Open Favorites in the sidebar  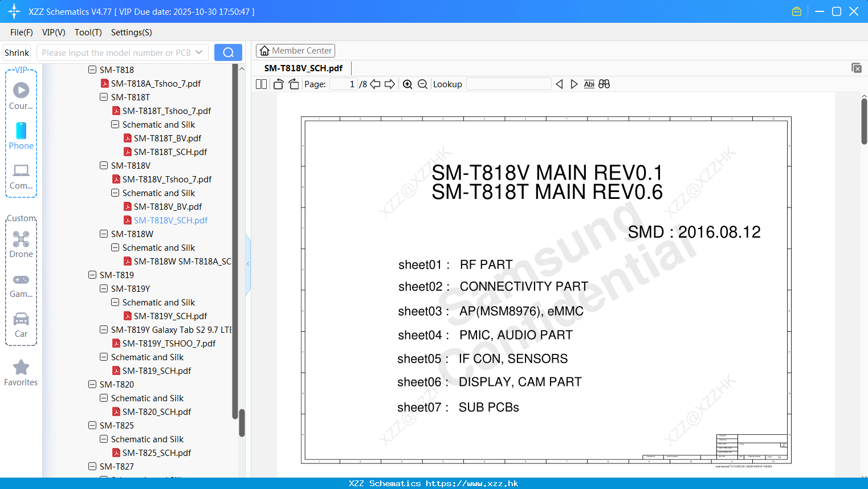[21, 373]
